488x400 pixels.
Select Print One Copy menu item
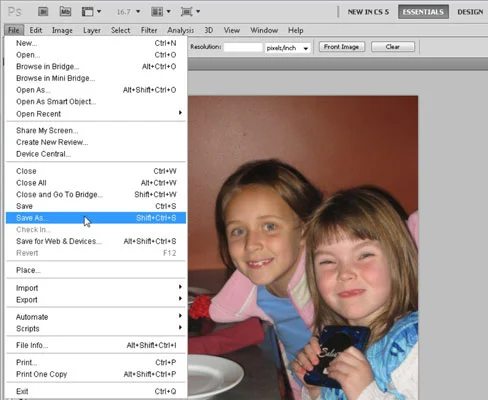(x=96, y=374)
